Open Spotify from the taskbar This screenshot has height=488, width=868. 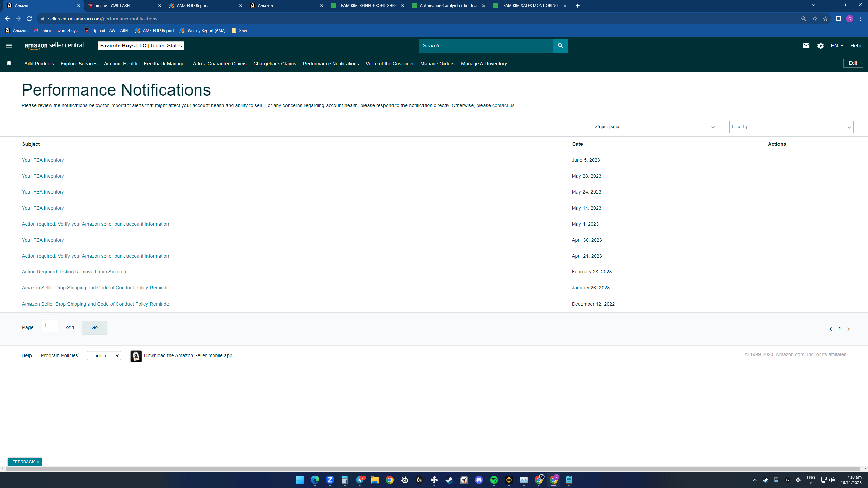click(x=494, y=480)
